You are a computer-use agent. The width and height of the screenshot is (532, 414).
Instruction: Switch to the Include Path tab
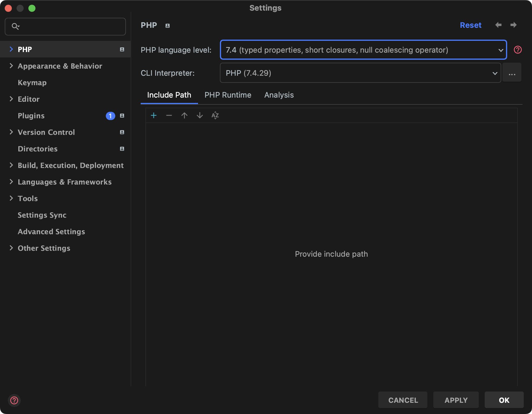coord(169,95)
